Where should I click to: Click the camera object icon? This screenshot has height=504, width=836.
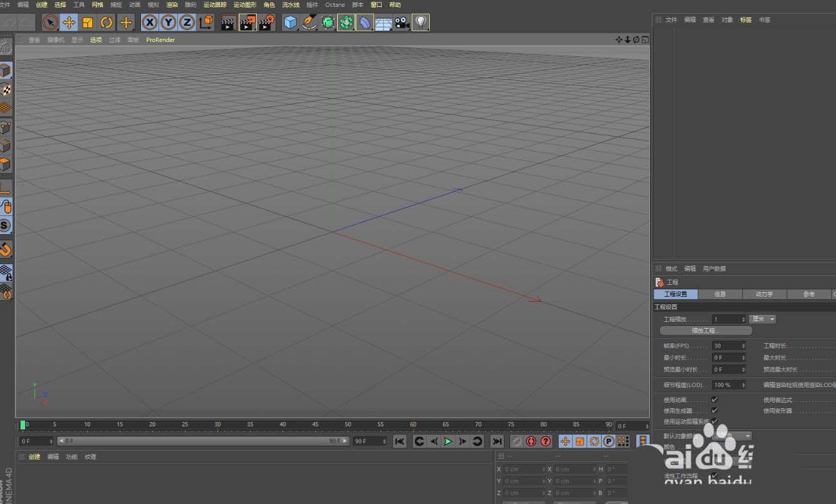click(402, 23)
